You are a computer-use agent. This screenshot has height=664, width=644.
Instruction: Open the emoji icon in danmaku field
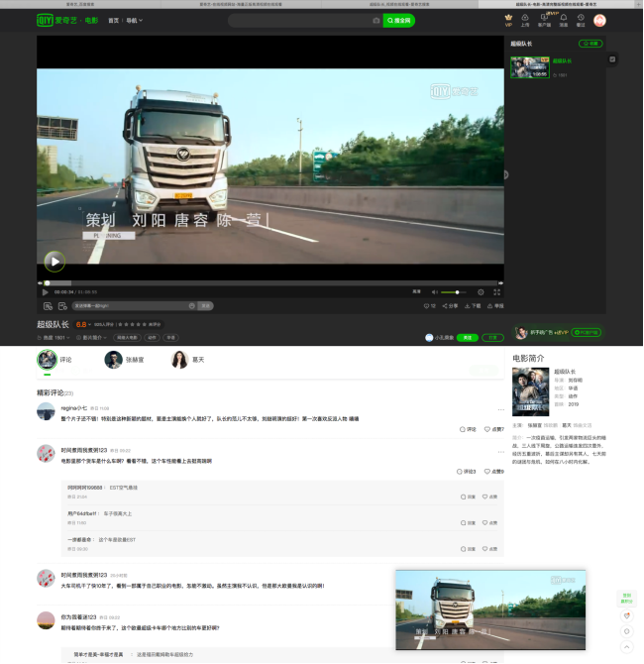point(192,306)
